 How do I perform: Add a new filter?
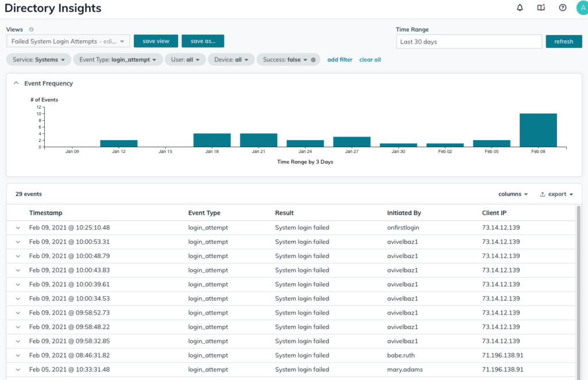click(339, 59)
